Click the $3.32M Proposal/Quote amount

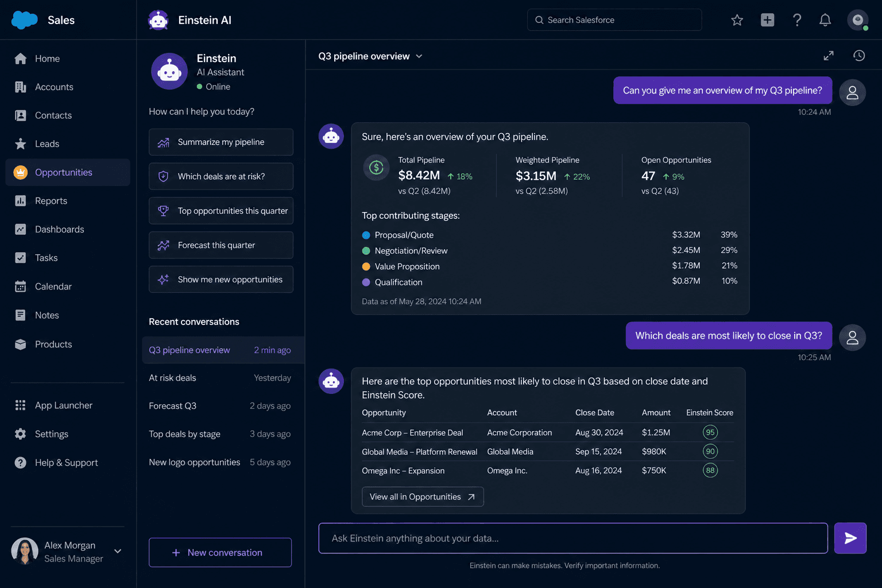pos(686,235)
